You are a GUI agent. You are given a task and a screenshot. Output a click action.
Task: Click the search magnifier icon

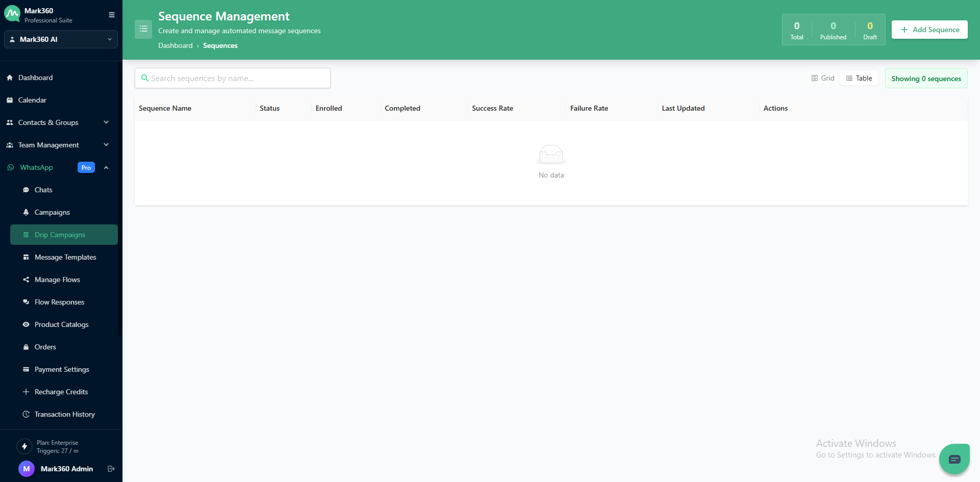click(145, 78)
